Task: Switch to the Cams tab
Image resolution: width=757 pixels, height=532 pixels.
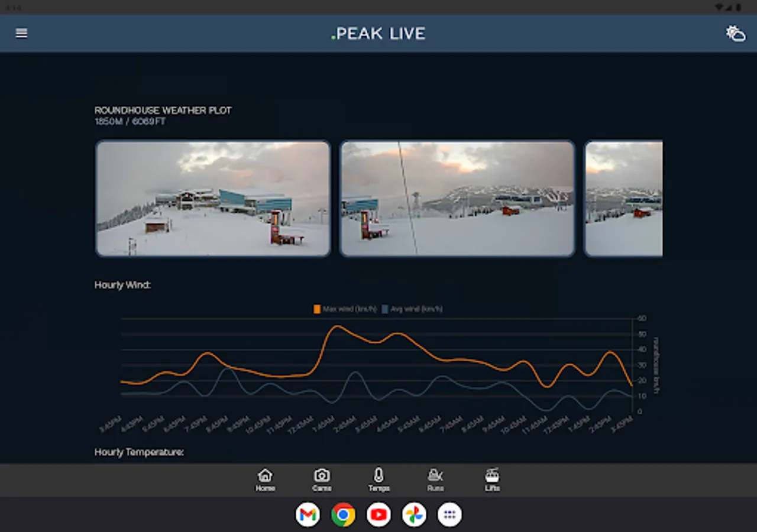Action: click(x=322, y=480)
